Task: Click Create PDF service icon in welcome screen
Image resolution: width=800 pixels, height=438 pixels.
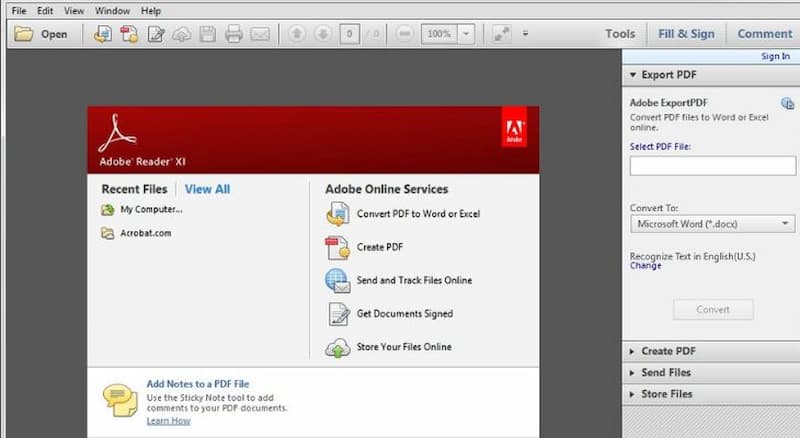Action: click(338, 247)
